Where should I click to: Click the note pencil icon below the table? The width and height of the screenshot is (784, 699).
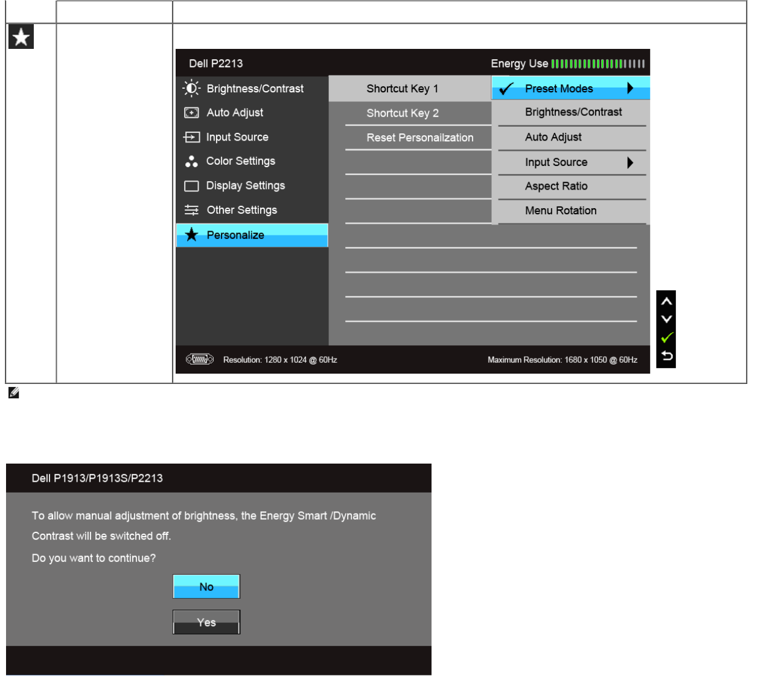14,393
